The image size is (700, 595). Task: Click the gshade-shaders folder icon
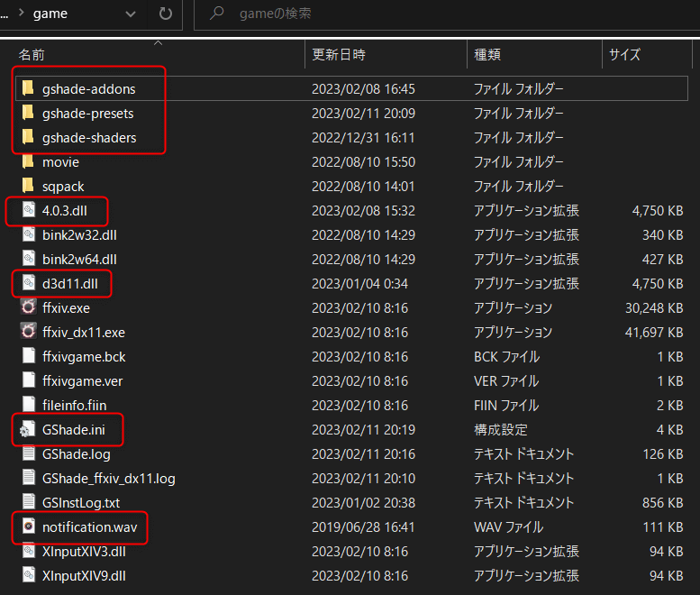[28, 137]
